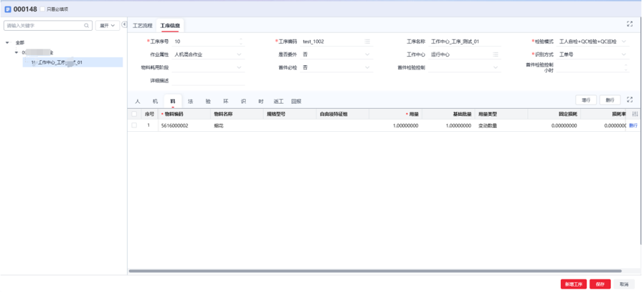The width and height of the screenshot is (644, 293).
Task: Open the 识别方式 dropdown
Action: click(x=592, y=54)
